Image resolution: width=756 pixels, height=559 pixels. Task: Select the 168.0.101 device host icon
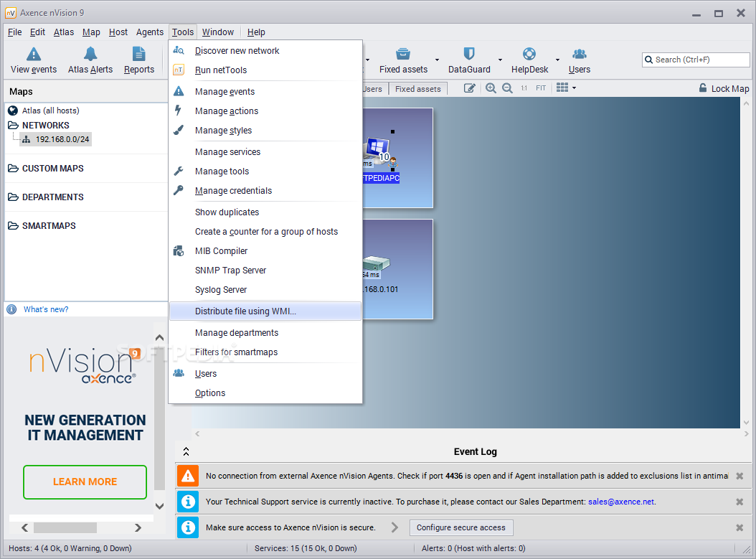tap(376, 263)
